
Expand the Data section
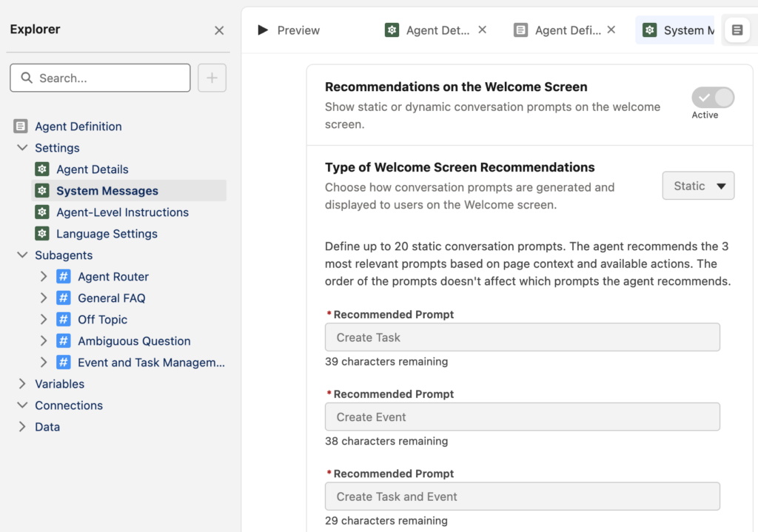coord(22,427)
